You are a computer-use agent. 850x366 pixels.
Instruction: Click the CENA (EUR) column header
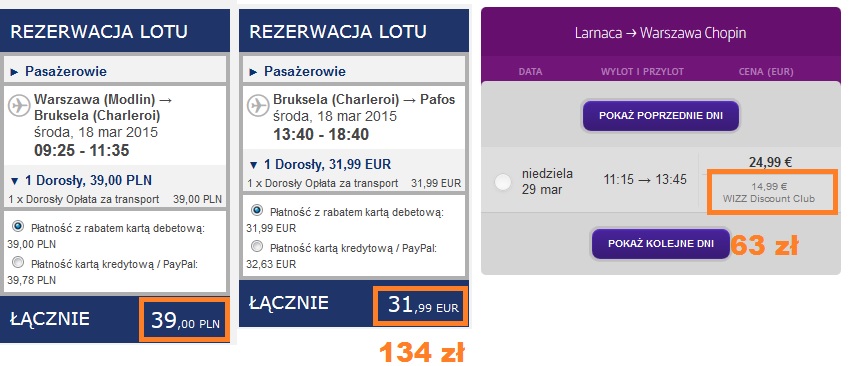[766, 72]
